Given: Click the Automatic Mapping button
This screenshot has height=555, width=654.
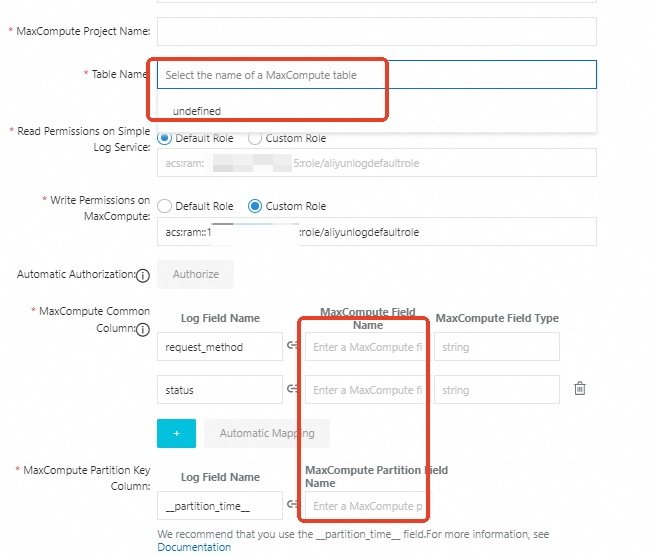Looking at the screenshot, I should click(x=267, y=433).
